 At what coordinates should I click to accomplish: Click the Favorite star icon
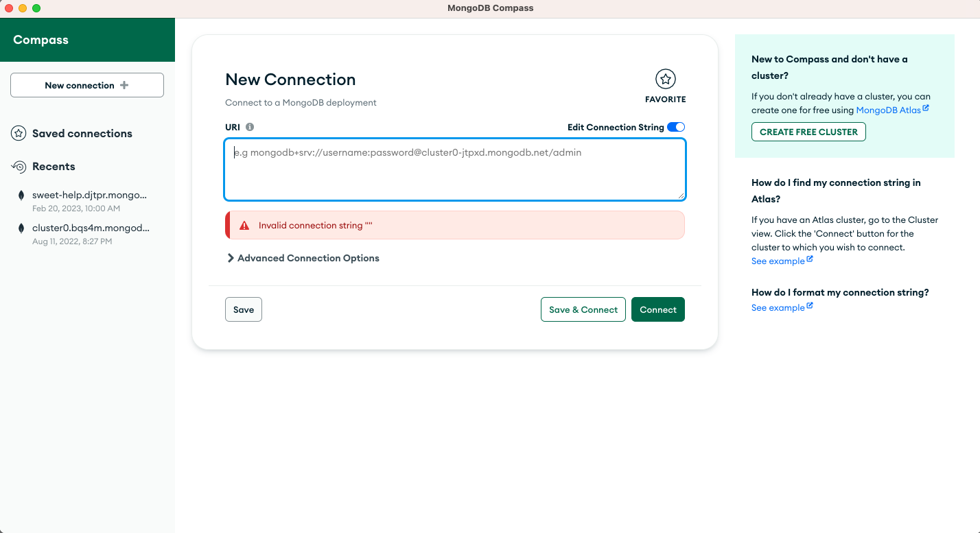(665, 80)
